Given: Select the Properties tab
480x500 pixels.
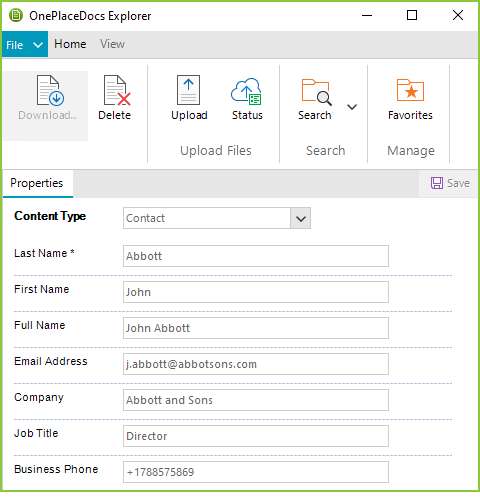Looking at the screenshot, I should click(x=37, y=183).
